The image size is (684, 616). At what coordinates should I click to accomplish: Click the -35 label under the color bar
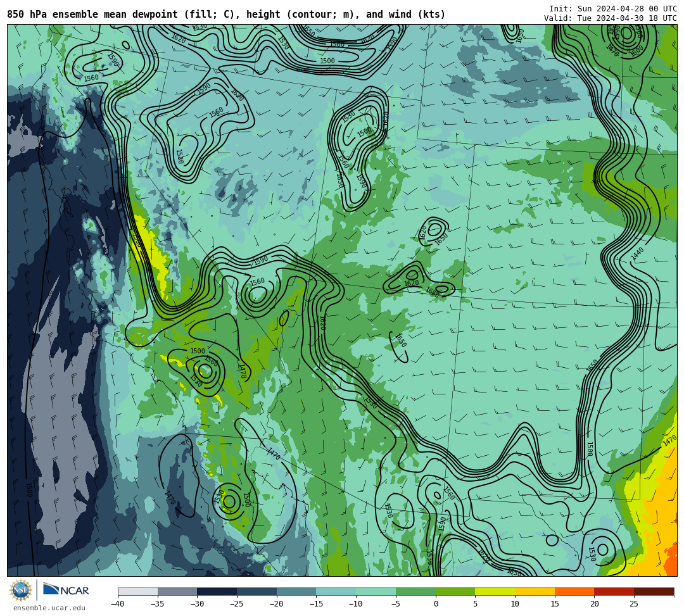tap(157, 604)
